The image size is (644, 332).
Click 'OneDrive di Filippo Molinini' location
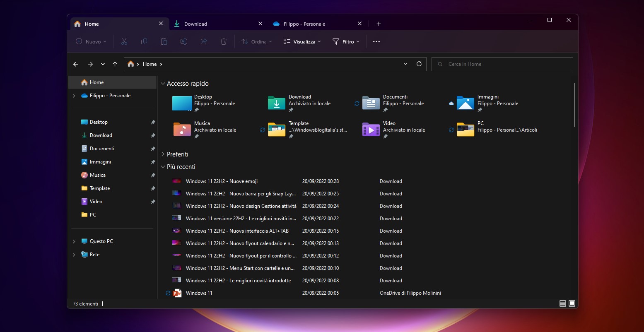(410, 293)
